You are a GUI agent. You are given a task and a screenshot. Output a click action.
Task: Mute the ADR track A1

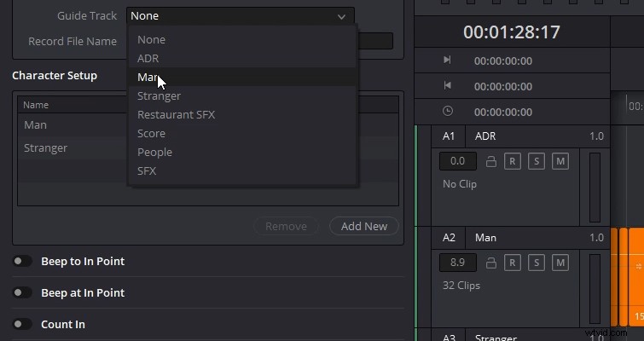[560, 161]
